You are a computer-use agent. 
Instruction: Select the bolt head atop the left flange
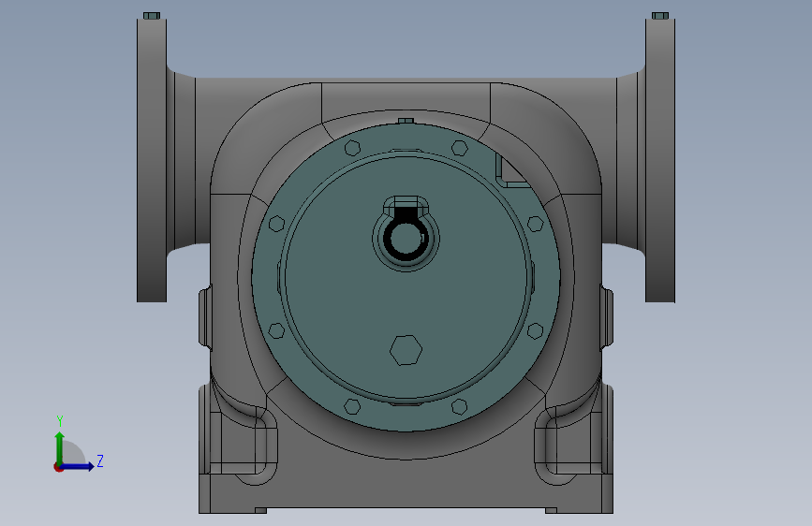coord(152,16)
